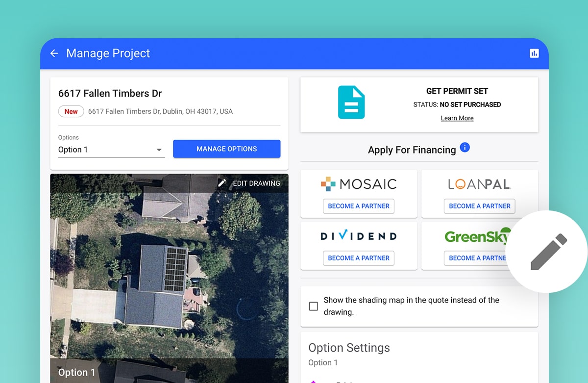Click the Option Settings heading
588x383 pixels.
349,348
